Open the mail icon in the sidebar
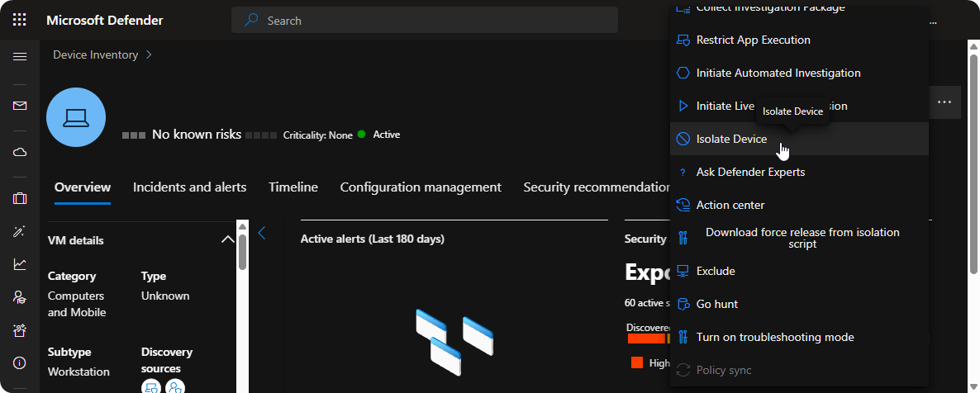The height and width of the screenshot is (393, 980). 20,106
